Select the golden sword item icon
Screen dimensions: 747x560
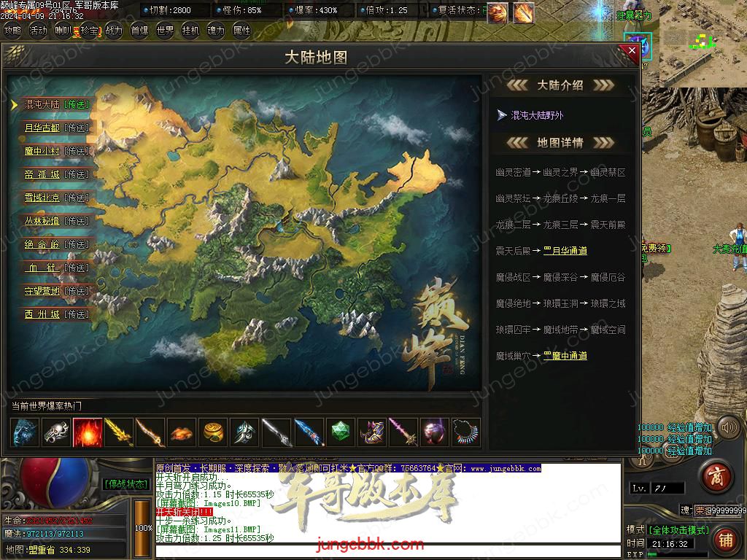119,432
